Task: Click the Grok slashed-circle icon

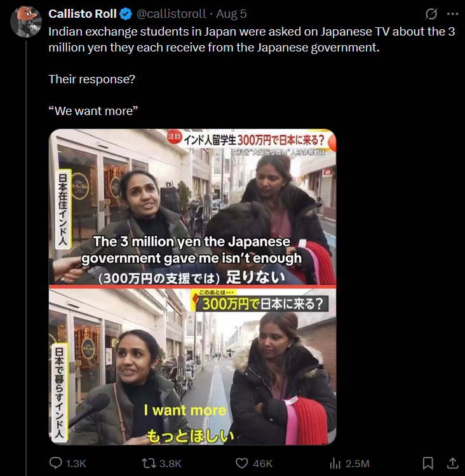Action: [431, 14]
